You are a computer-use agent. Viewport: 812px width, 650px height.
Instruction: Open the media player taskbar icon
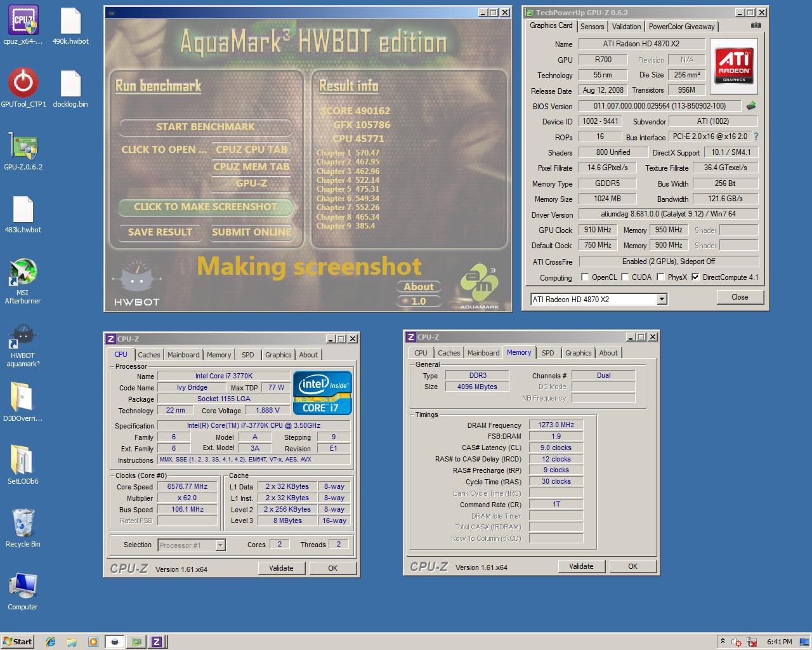(93, 642)
